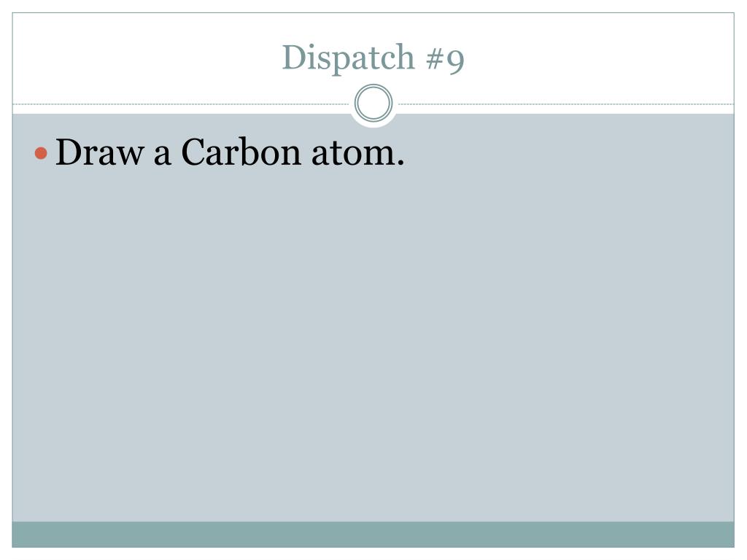
Task: Click the word "Carbon" in the bullet
Action: click(x=241, y=152)
